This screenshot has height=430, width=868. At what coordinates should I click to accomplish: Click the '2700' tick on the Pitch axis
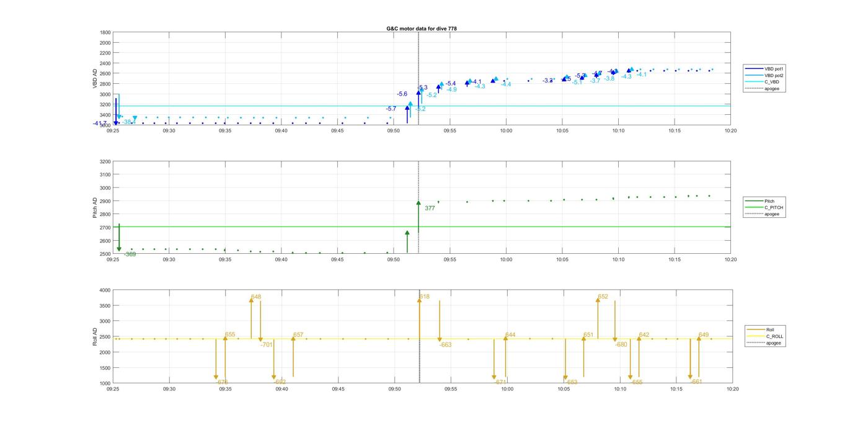tap(105, 228)
